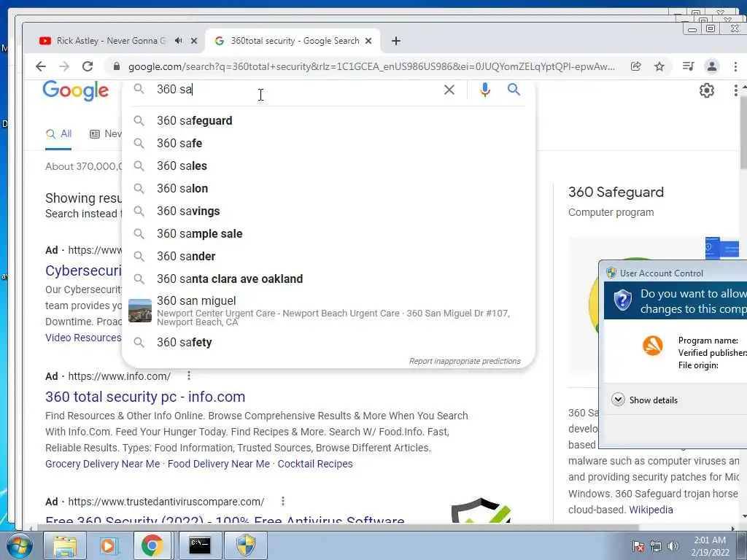Close the Rick Astley YouTube tab

[x=194, y=41]
